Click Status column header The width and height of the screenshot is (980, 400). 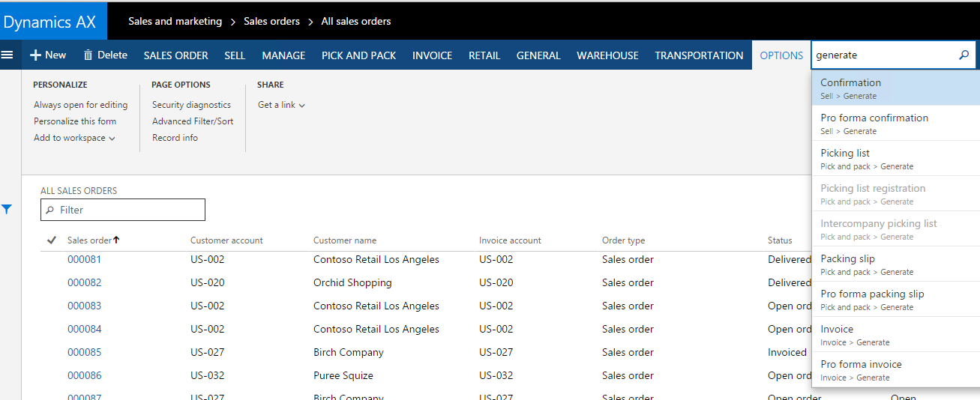[780, 240]
